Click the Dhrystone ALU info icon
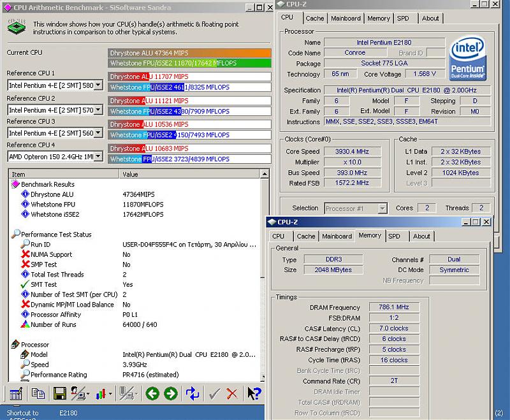Image resolution: width=510 pixels, height=420 pixels. click(25, 194)
